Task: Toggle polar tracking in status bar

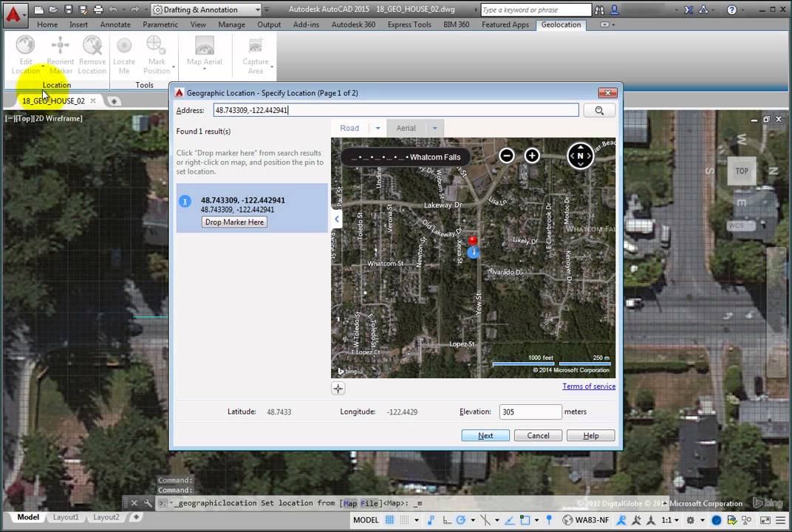Action: [x=461, y=520]
